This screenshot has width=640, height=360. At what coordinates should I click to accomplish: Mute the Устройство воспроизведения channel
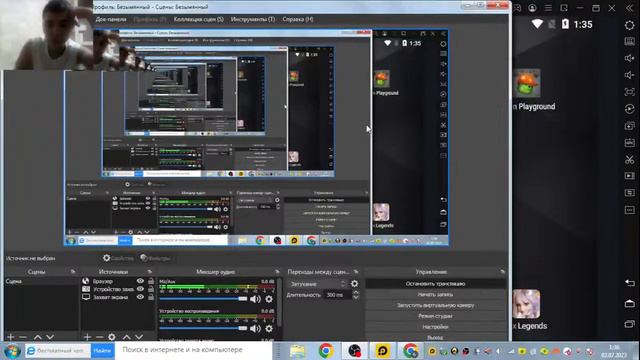[255, 329]
